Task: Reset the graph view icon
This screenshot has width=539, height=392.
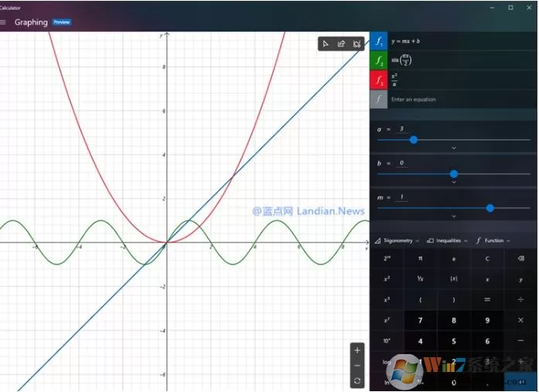Action: 357,380
